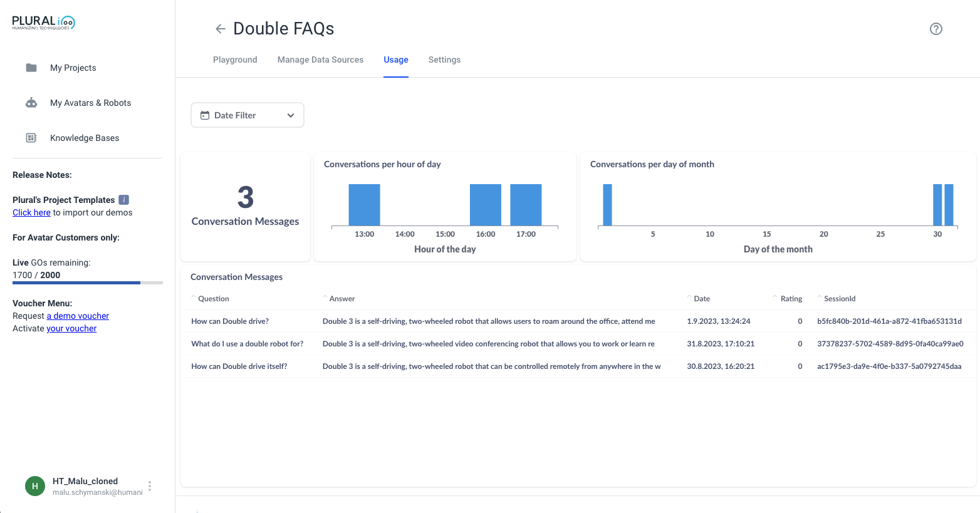Click rating 0 in the 1.9.2023 row
The height and width of the screenshot is (513, 980).
pyautogui.click(x=800, y=321)
